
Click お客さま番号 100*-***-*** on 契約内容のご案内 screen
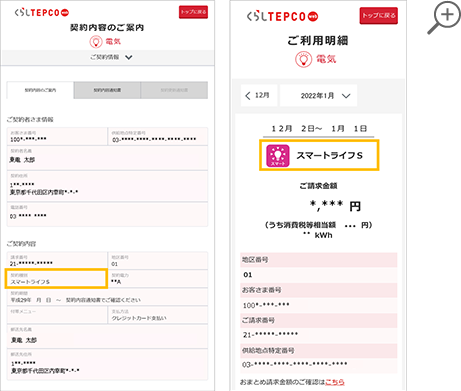point(28,139)
